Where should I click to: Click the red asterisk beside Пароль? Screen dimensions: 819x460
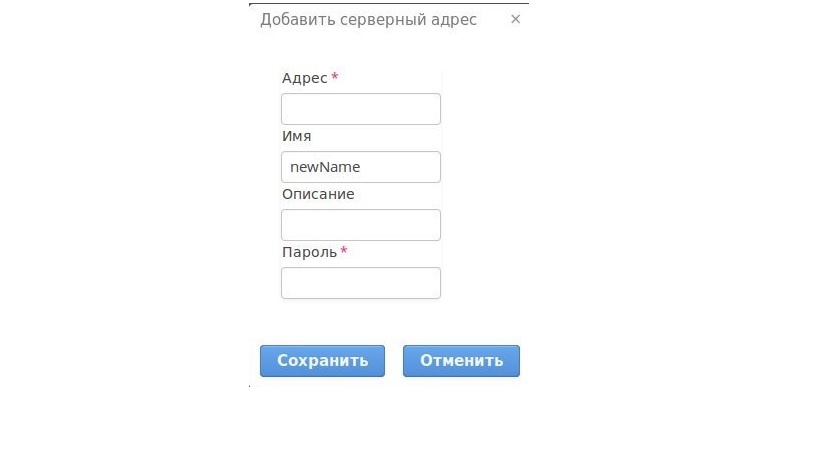pyautogui.click(x=344, y=252)
